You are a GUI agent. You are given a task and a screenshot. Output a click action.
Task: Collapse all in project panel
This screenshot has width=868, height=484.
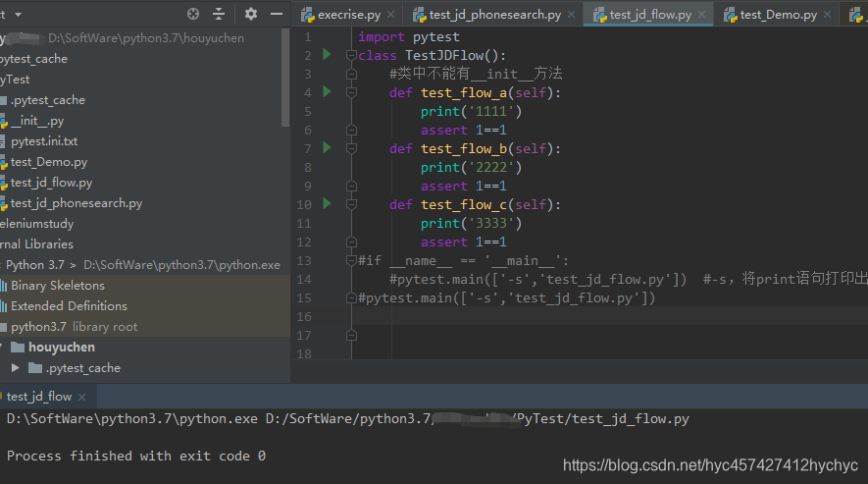[x=219, y=14]
